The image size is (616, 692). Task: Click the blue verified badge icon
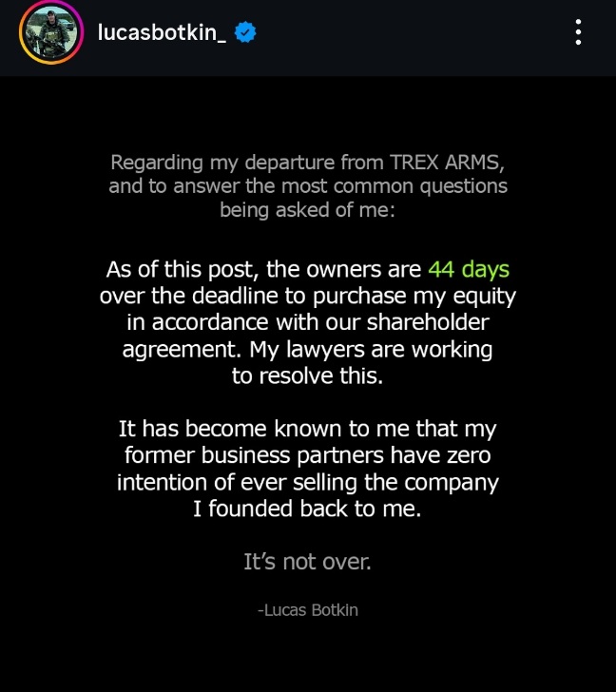(x=245, y=32)
